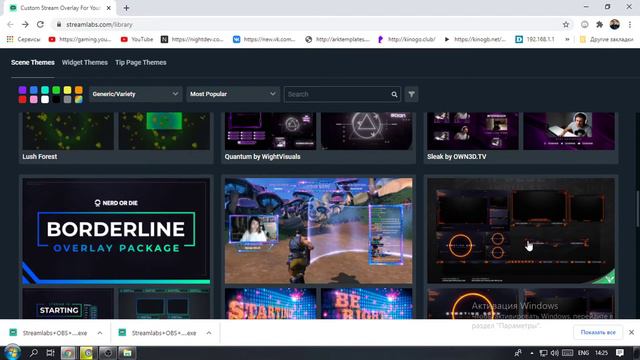Open the kinogb.net bookmark
Viewport: 640px width, 360px height.
point(475,39)
